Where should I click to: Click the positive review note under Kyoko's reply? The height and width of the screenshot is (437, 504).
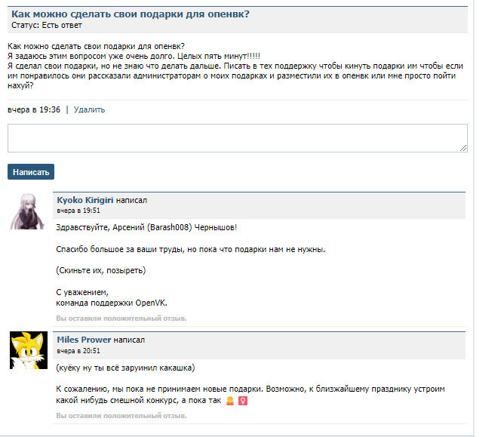coord(121,319)
